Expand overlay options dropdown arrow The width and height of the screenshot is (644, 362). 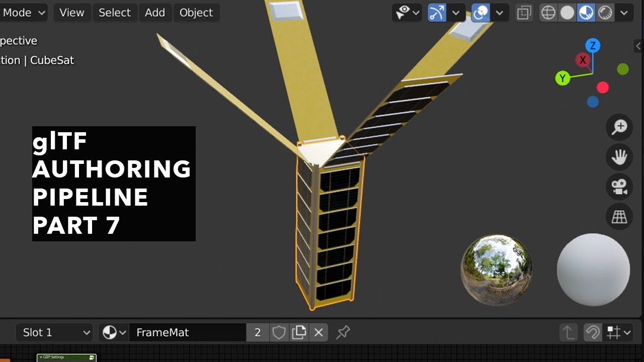pos(500,13)
